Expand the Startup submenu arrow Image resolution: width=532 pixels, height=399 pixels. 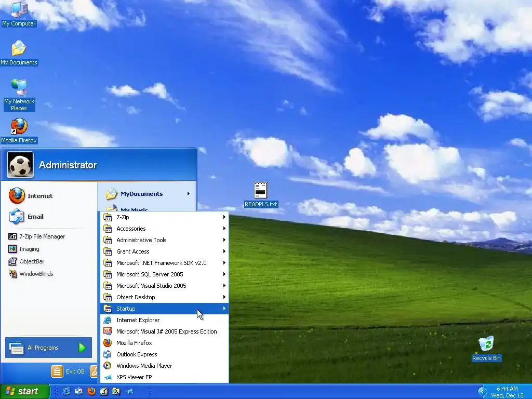(224, 309)
